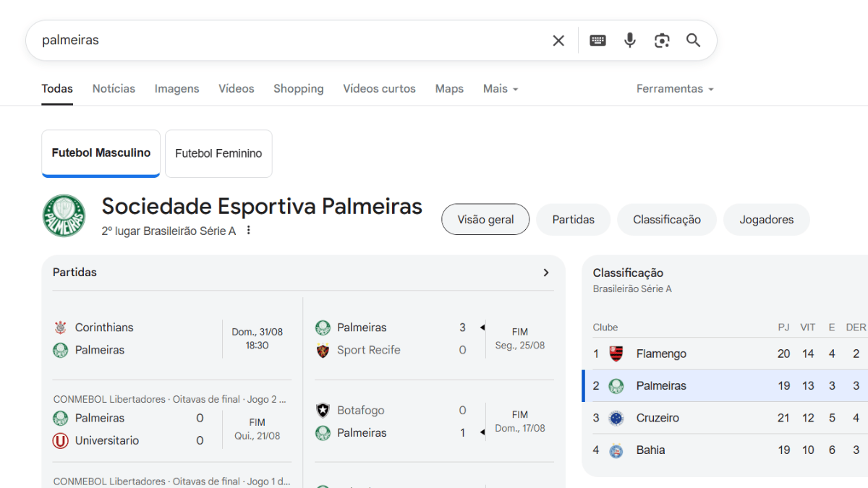Viewport: 868px width, 488px height.
Task: Open three-dot menu beside Brasileirão Série A
Action: 249,231
